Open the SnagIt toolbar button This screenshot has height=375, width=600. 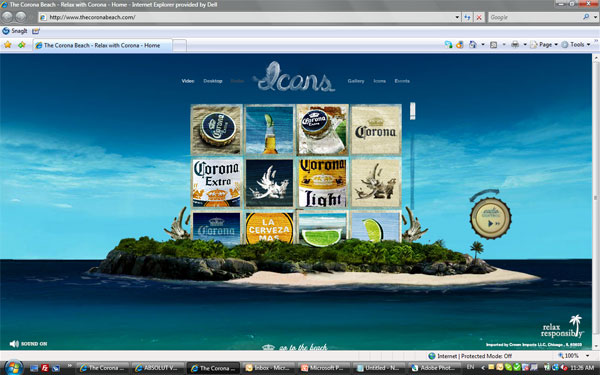tap(15, 31)
